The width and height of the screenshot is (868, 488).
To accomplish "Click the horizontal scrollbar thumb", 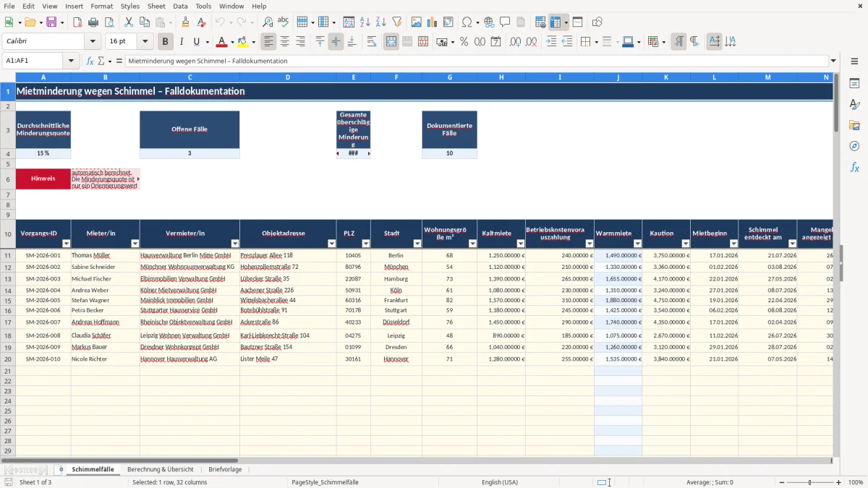I will (x=119, y=460).
